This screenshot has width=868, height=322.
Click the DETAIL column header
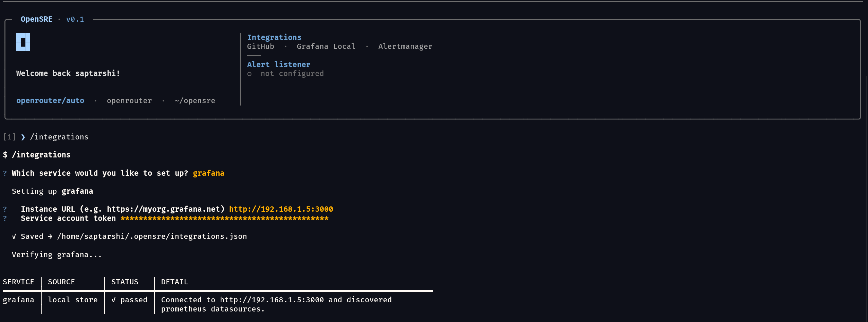coord(174,282)
